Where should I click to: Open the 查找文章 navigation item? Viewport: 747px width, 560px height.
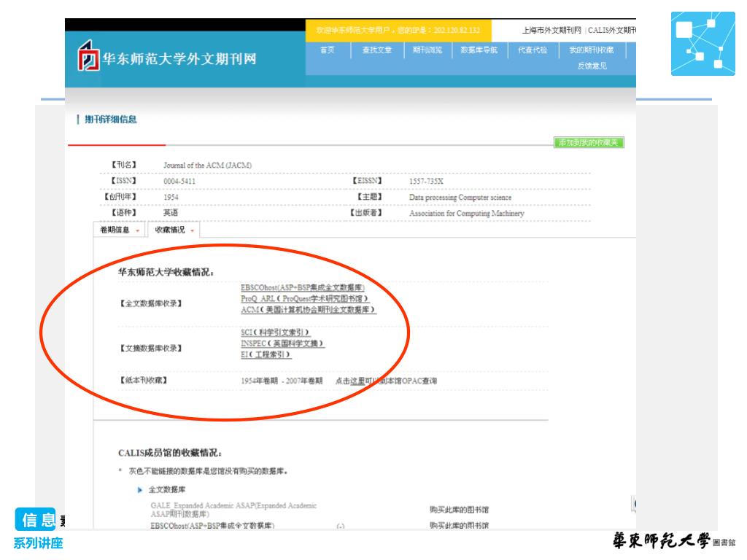(377, 50)
